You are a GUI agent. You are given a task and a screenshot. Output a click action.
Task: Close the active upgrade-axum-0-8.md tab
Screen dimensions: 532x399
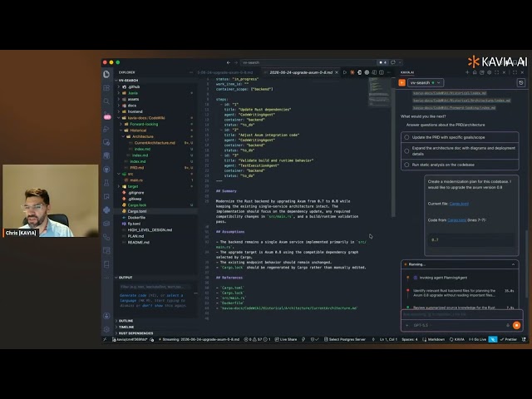point(337,72)
